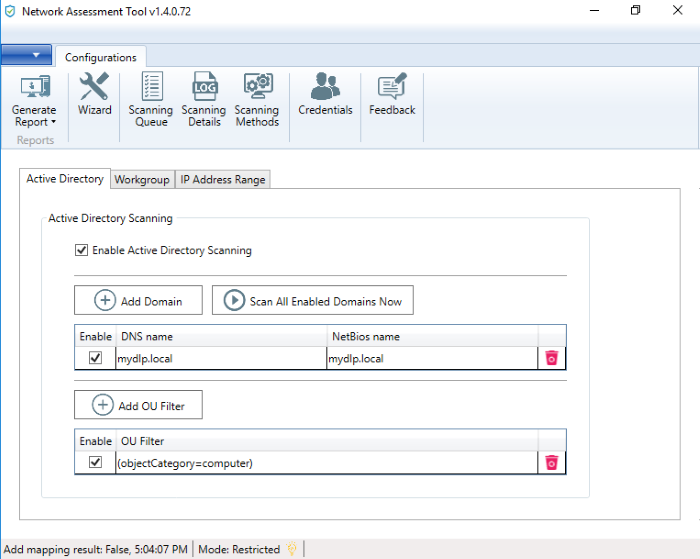
Task: Delete the mydlp.local domain row
Action: (551, 358)
